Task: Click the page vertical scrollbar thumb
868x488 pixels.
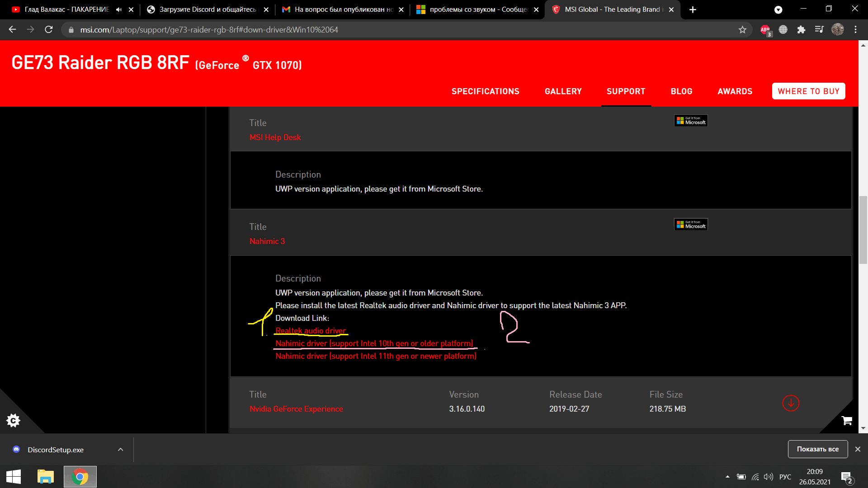Action: click(x=863, y=230)
